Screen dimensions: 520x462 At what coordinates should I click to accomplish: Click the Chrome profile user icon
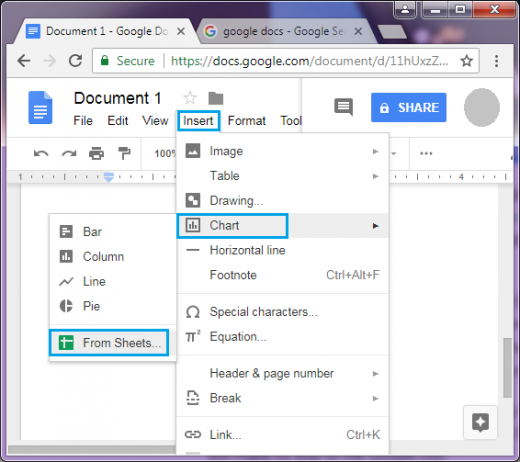click(x=405, y=9)
